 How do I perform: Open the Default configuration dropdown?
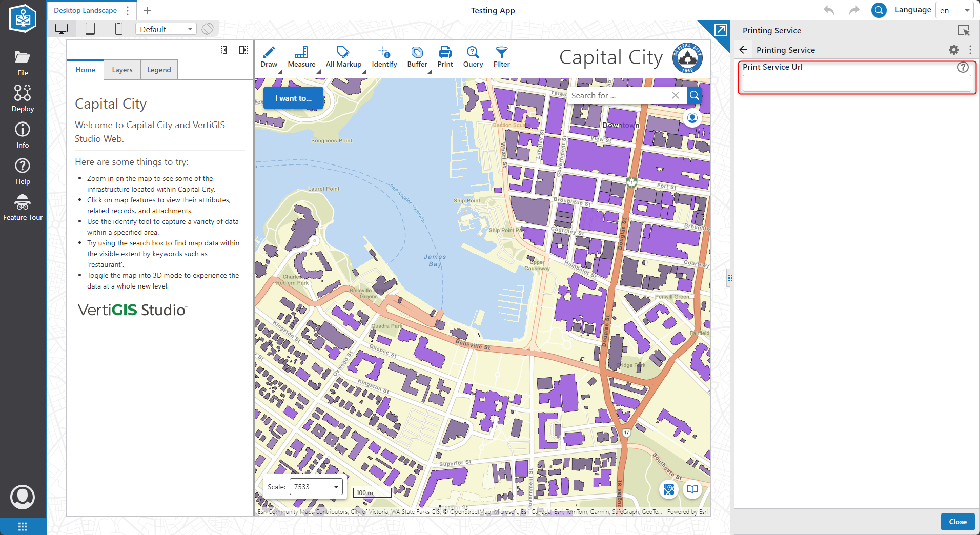tap(166, 29)
